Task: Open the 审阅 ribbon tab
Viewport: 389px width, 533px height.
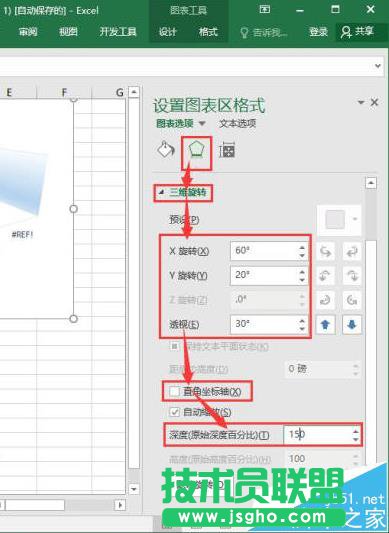Action: 28,32
